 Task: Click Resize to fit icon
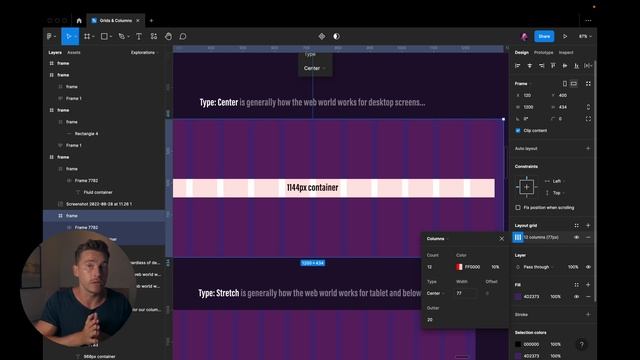tap(588, 84)
